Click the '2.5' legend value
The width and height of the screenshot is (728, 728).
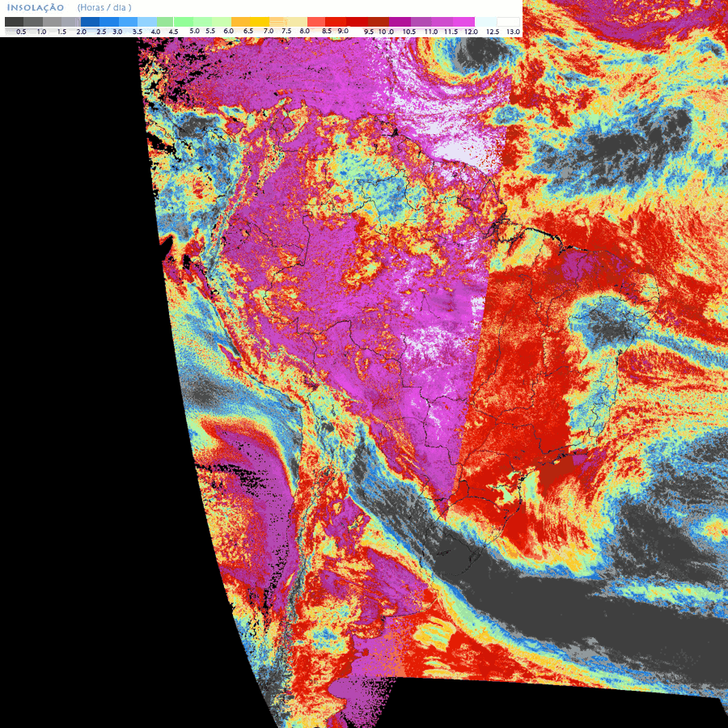pyautogui.click(x=101, y=32)
